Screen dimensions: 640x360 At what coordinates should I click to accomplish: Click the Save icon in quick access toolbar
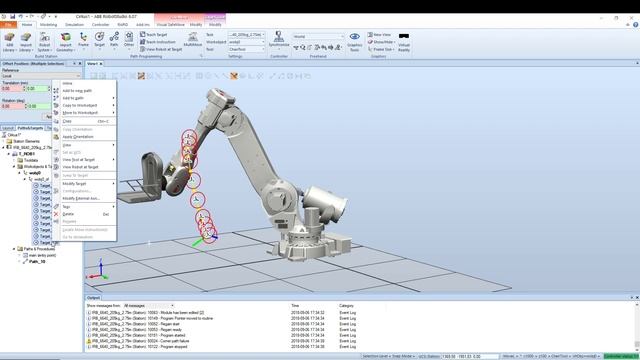pyautogui.click(x=13, y=17)
